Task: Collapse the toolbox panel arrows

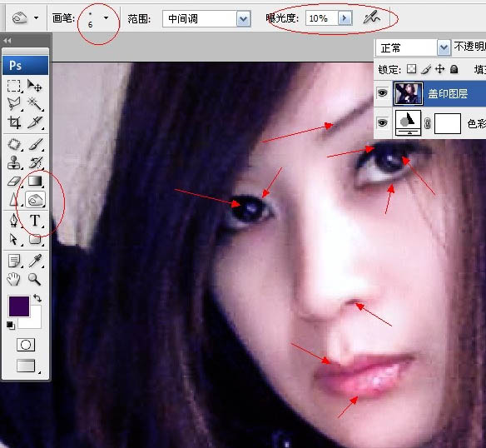Action: [x=7, y=40]
